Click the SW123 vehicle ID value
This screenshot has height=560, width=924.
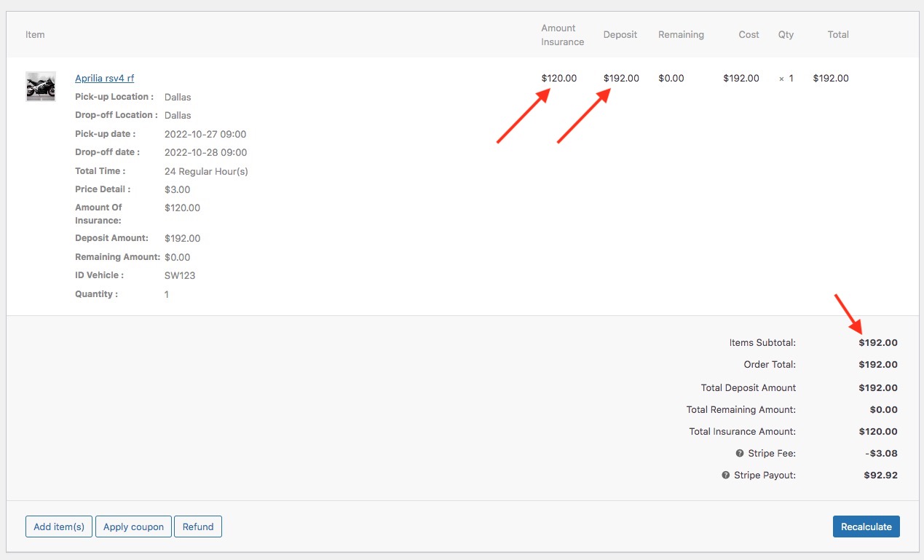[x=180, y=276]
